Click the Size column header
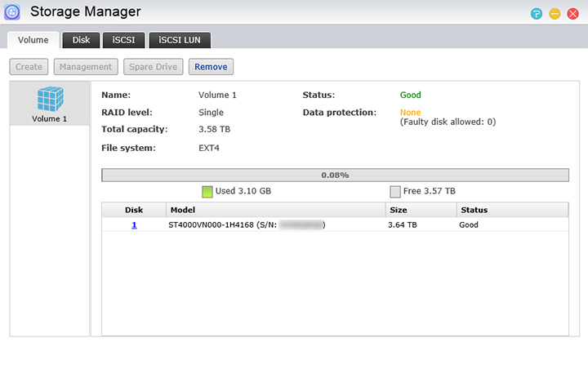This screenshot has width=588, height=373. (x=420, y=210)
